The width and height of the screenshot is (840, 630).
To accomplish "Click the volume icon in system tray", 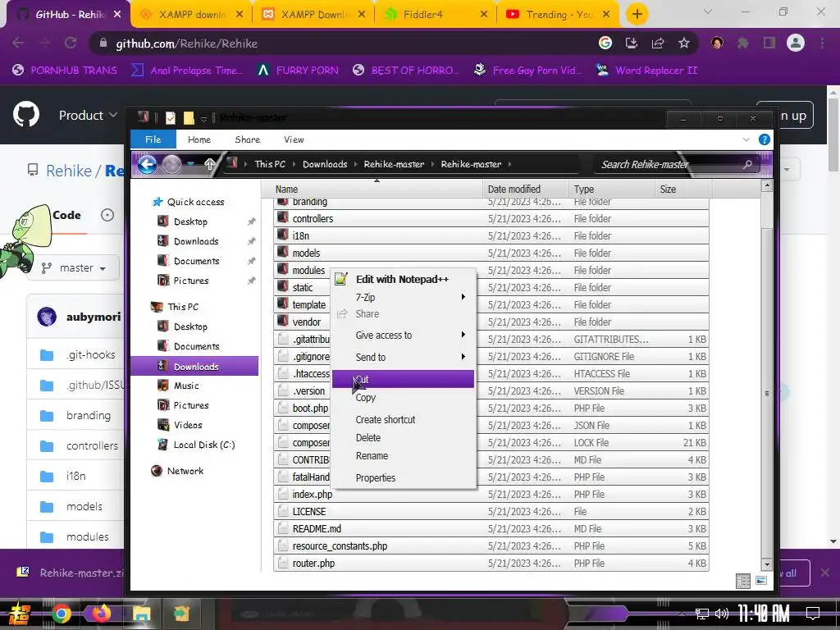I will pos(722,614).
